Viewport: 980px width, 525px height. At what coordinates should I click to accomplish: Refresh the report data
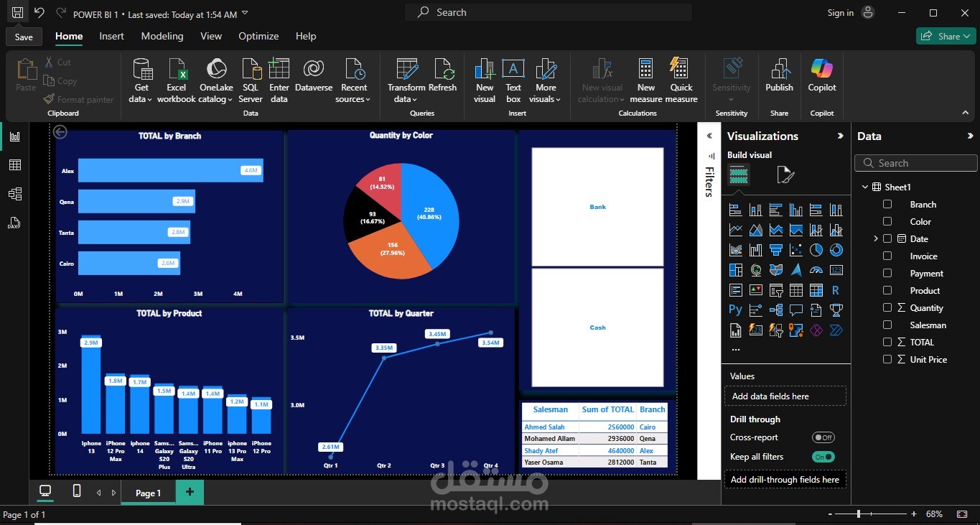[442, 75]
